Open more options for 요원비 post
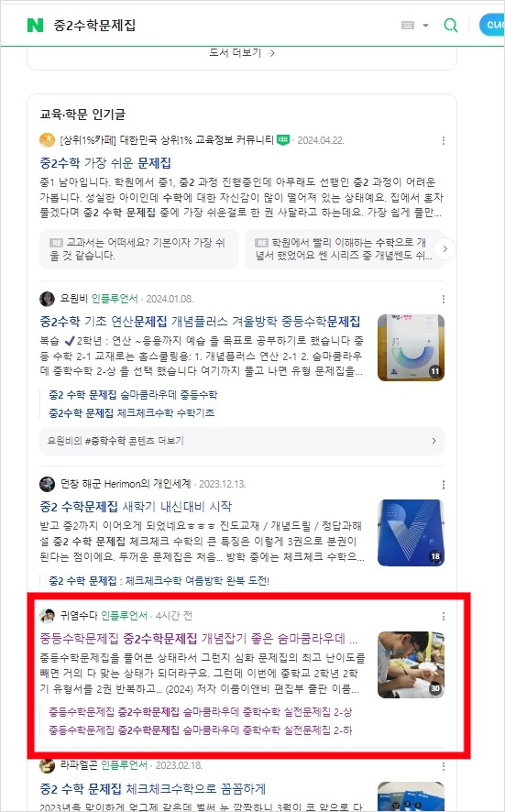This screenshot has height=812, width=505. 444,299
